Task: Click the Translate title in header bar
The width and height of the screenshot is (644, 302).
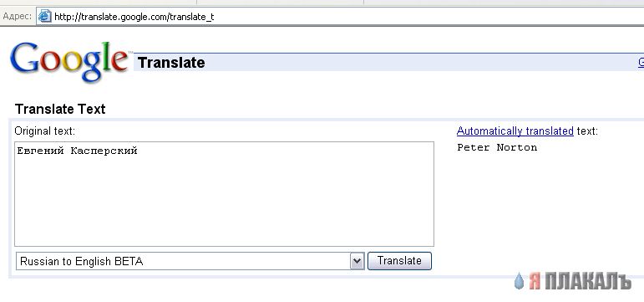Action: pos(171,63)
